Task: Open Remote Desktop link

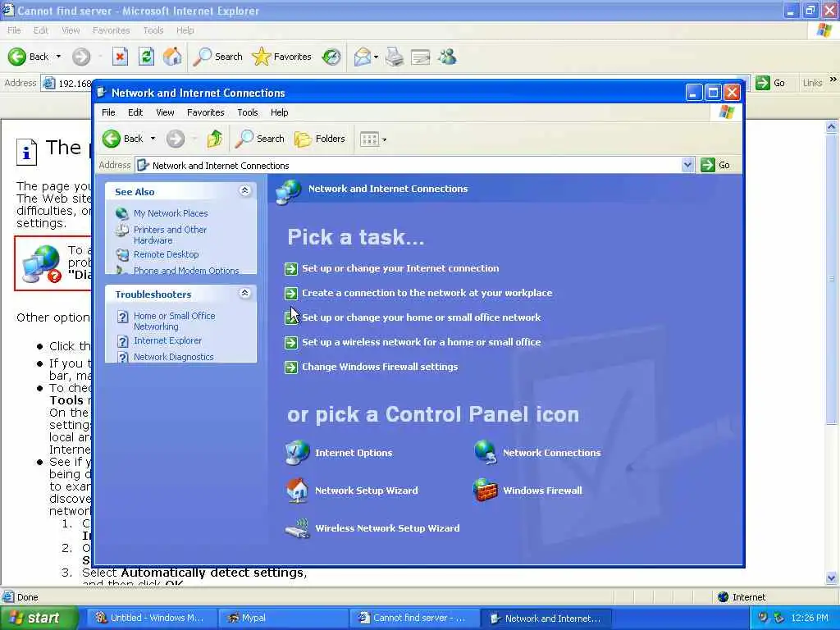Action: 166,254
